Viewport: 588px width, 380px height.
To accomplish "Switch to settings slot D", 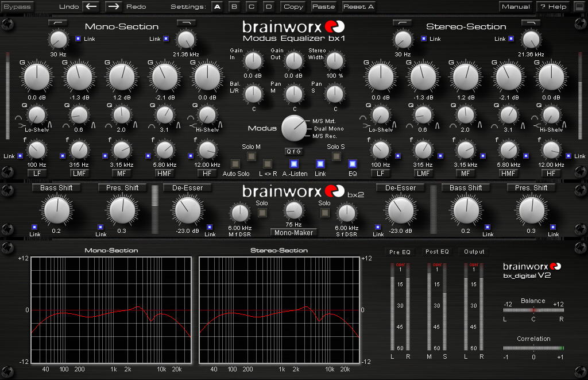I will [x=269, y=6].
